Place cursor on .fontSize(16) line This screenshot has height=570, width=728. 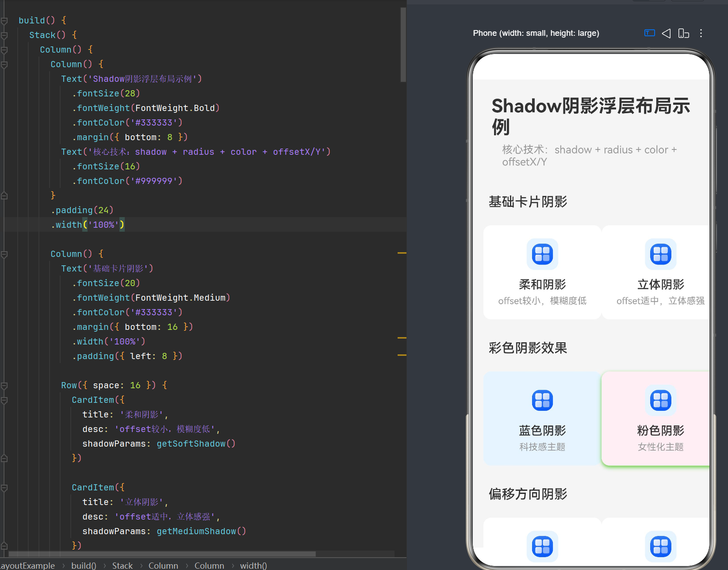coord(106,166)
